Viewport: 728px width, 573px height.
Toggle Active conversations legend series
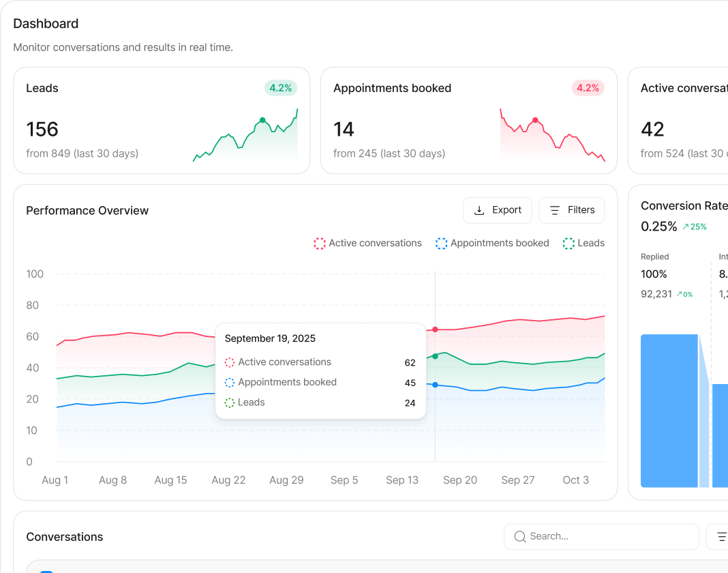(367, 243)
